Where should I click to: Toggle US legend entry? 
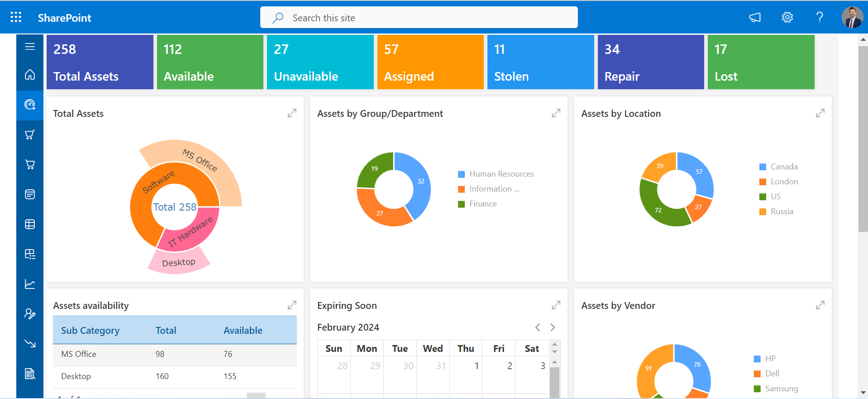click(x=770, y=197)
